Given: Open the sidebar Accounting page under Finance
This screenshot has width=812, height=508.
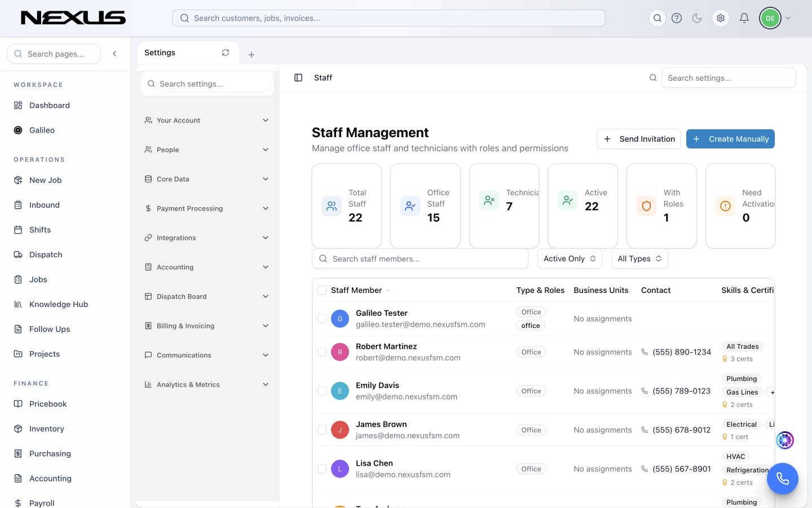Looking at the screenshot, I should pos(50,479).
